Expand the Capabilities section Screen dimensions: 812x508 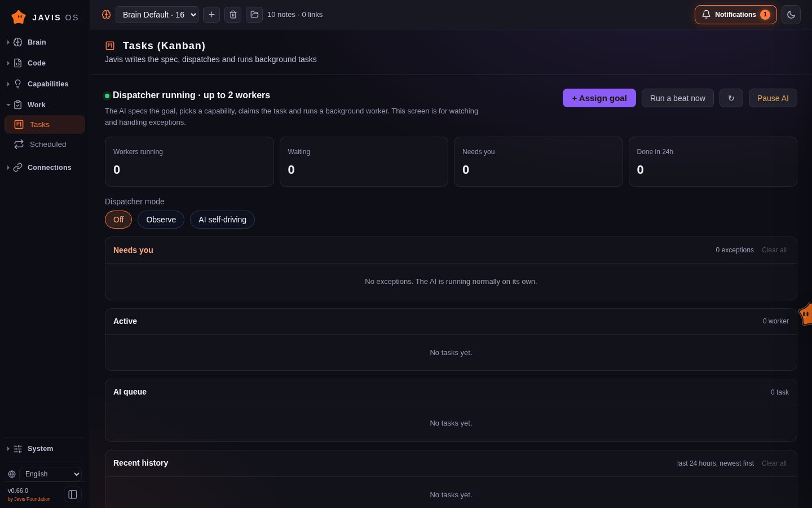pos(45,84)
